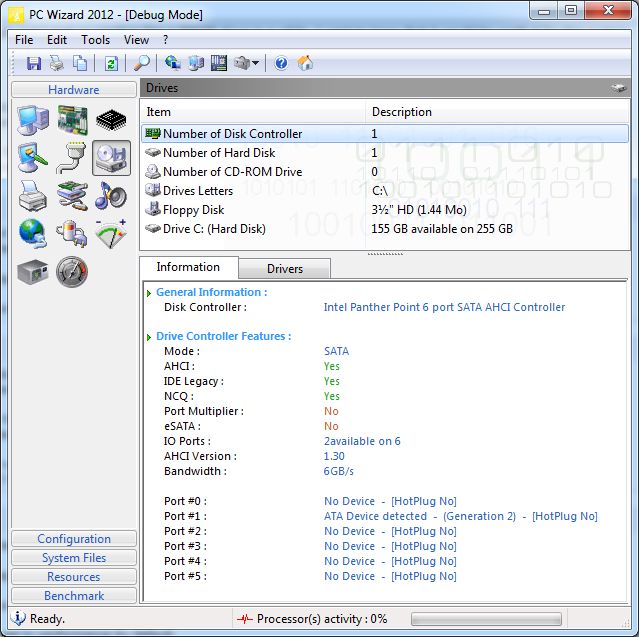Image resolution: width=639 pixels, height=637 pixels.
Task: Select Drive C: (Hard Disk) row
Action: pos(214,229)
